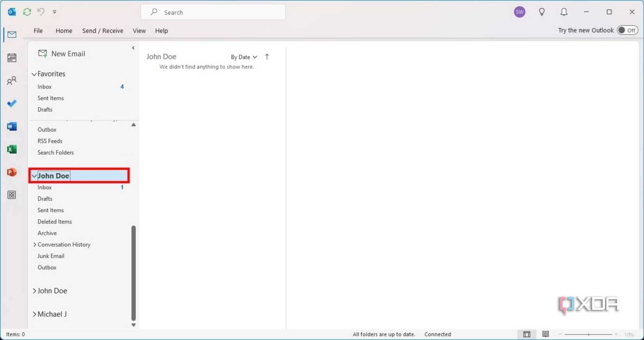Screen dimensions: 644x340
Task: Open the Send / Receive tab
Action: click(x=103, y=30)
